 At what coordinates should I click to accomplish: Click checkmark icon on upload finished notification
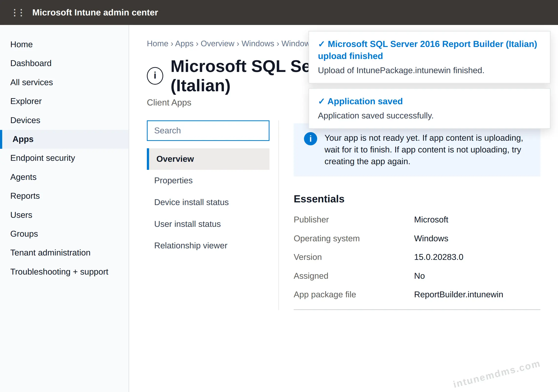tap(321, 44)
